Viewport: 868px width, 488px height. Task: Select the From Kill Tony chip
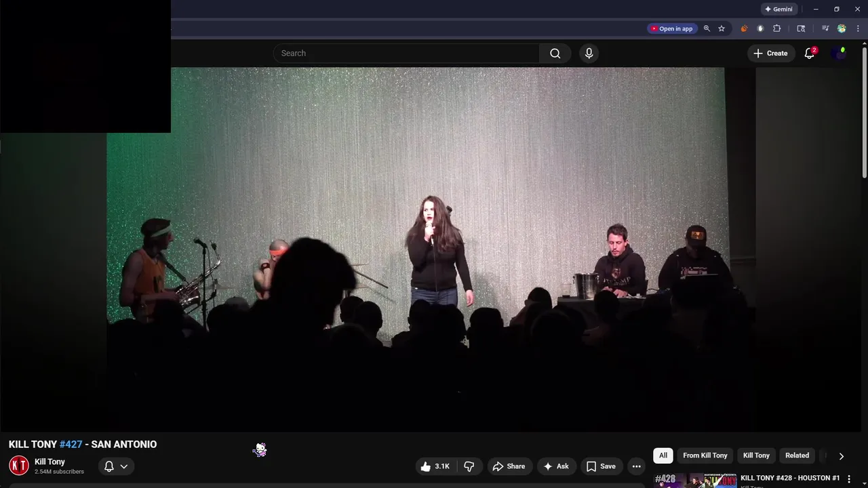click(705, 455)
